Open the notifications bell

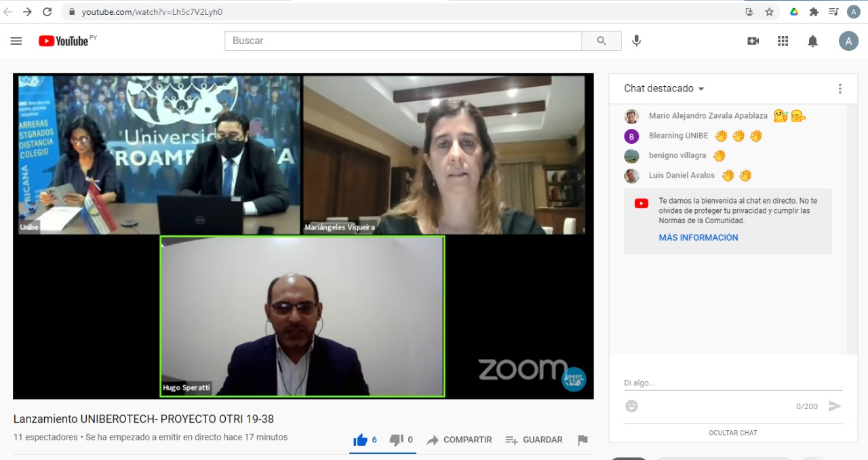pos(812,41)
